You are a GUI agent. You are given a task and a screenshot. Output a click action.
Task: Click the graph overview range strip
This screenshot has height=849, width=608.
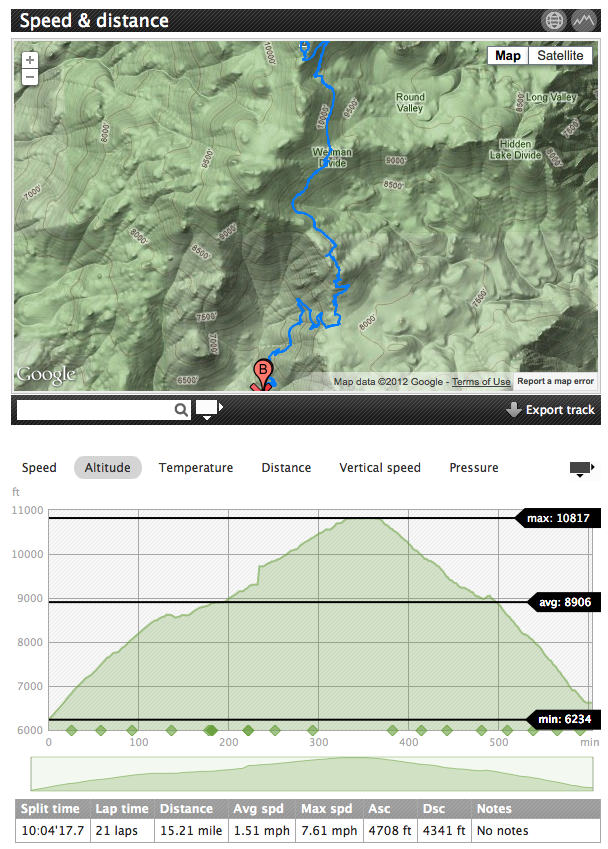[x=312, y=773]
